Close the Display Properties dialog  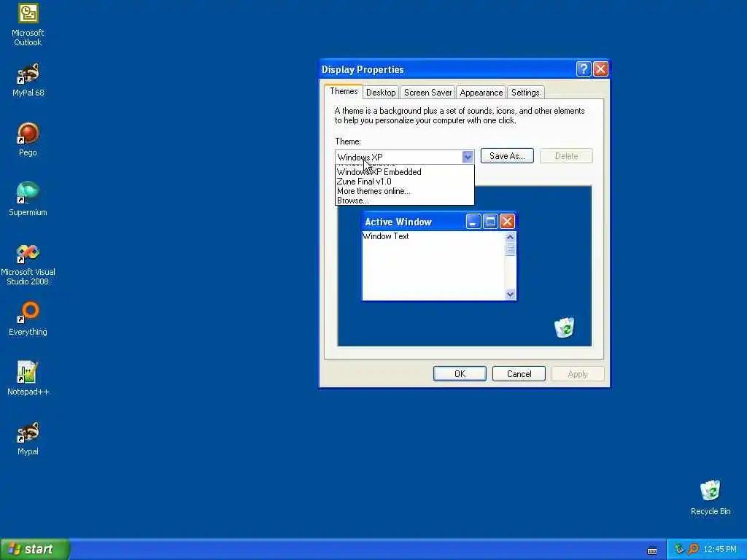point(600,69)
